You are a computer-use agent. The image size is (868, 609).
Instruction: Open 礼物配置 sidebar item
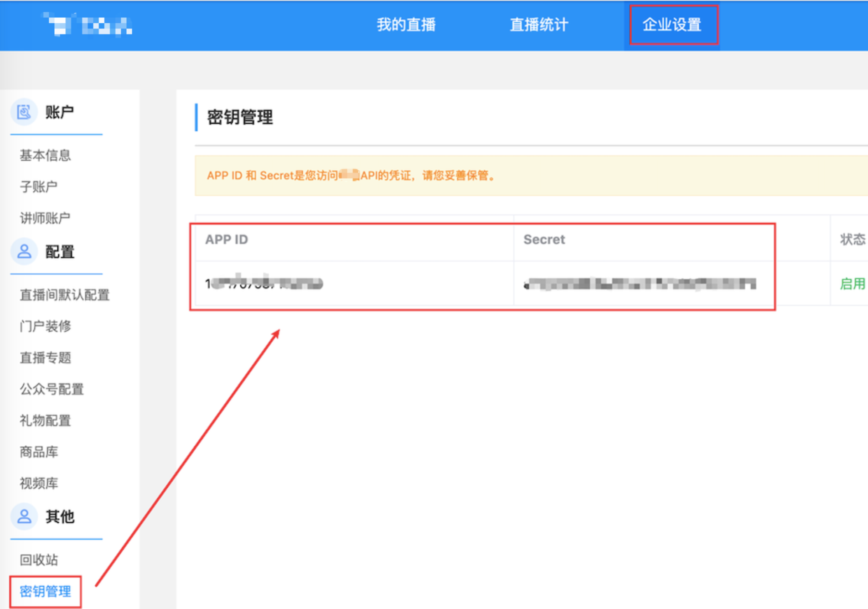tap(45, 421)
